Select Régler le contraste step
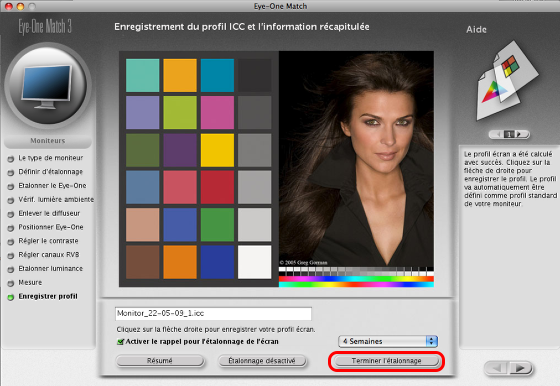This screenshot has width=560, height=386. pyautogui.click(x=48, y=241)
